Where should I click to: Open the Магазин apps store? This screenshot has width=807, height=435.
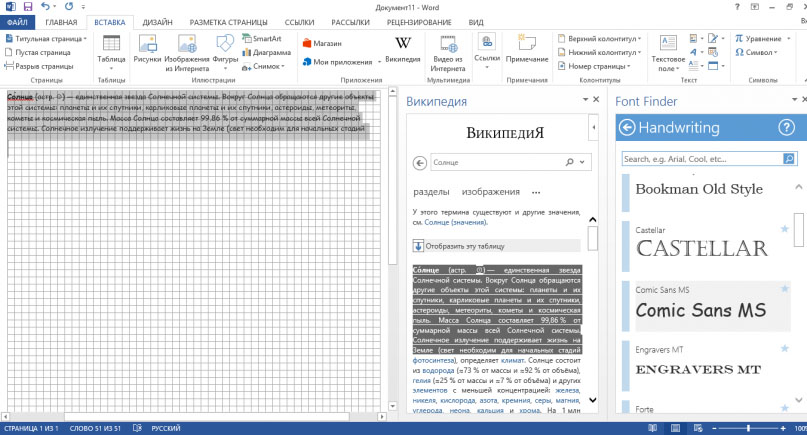[x=322, y=44]
